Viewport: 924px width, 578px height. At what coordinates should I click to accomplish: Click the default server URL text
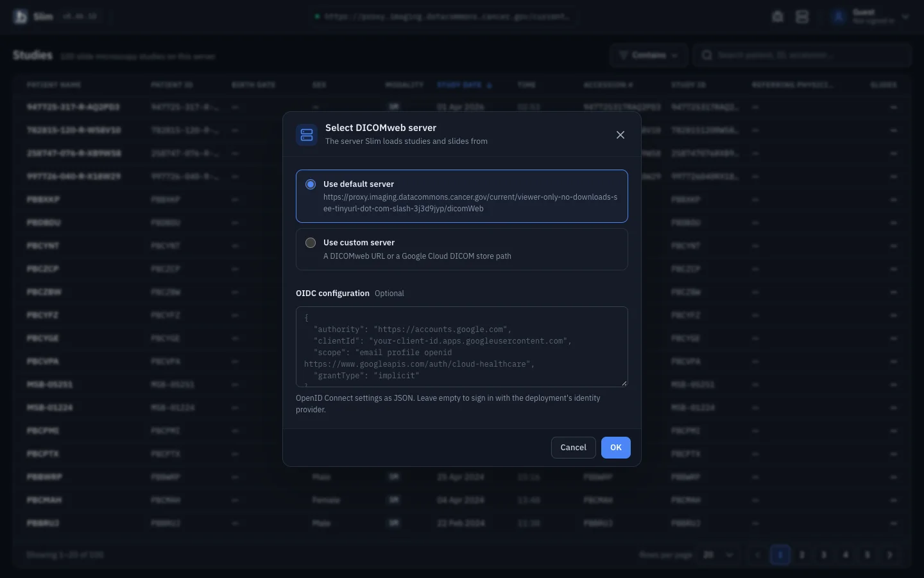pos(470,203)
